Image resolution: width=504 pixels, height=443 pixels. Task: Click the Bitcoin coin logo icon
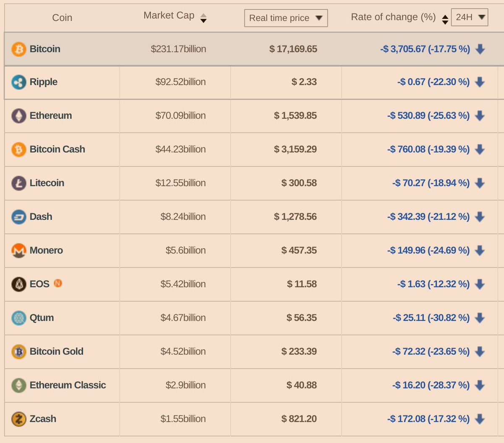tap(18, 49)
